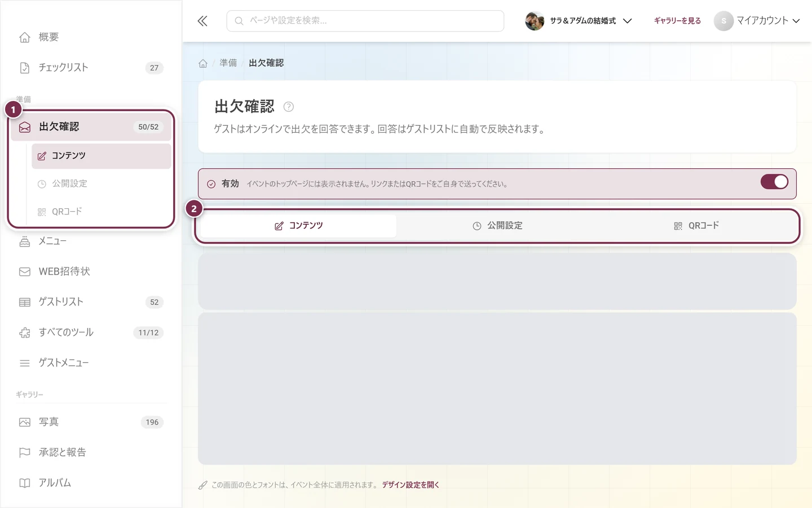Toggle the 有効 switch off

pyautogui.click(x=774, y=182)
